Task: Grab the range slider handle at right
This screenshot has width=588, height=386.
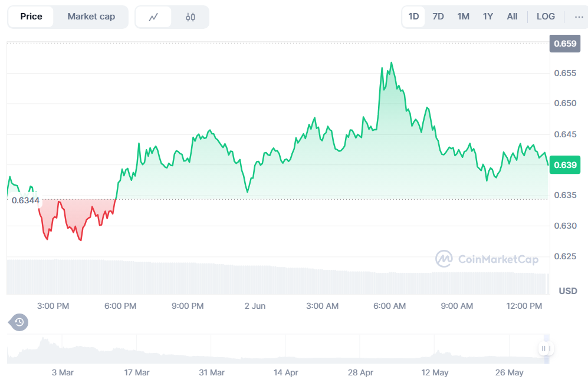Action: pyautogui.click(x=546, y=349)
